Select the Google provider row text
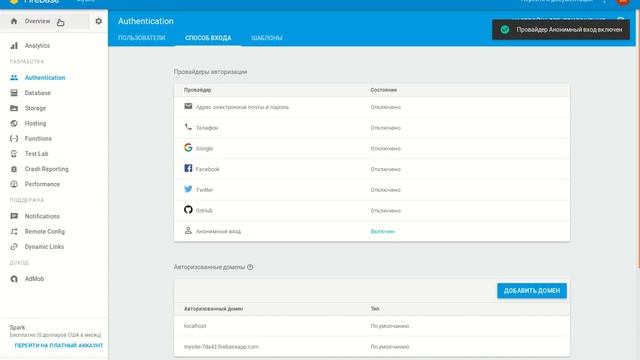This screenshot has width=640, height=360. click(x=204, y=149)
